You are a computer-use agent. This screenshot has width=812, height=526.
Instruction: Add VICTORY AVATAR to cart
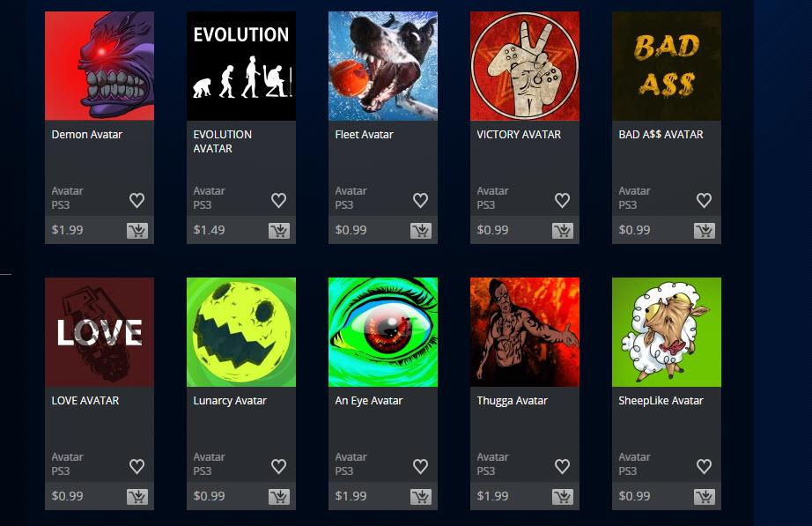pos(563,231)
